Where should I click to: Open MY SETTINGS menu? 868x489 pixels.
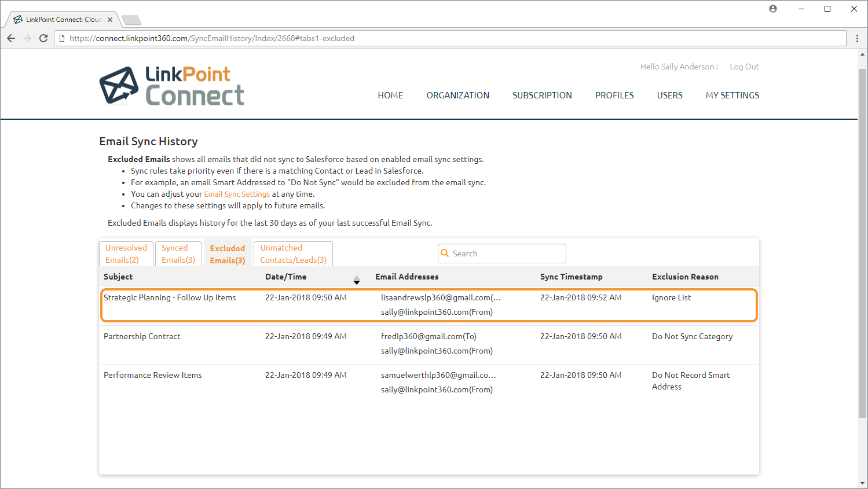[732, 95]
